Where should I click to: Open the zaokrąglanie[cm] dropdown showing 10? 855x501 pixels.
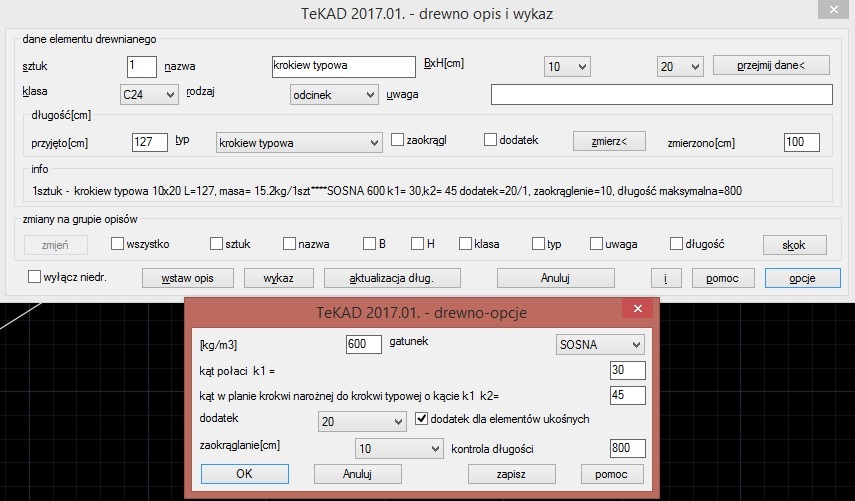pyautogui.click(x=399, y=449)
